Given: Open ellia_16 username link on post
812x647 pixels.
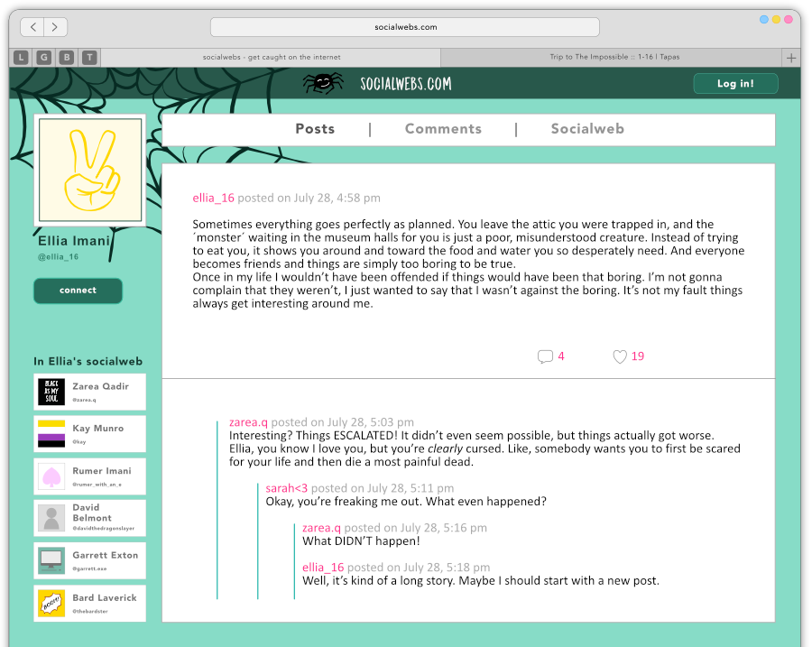Looking at the screenshot, I should [x=213, y=198].
